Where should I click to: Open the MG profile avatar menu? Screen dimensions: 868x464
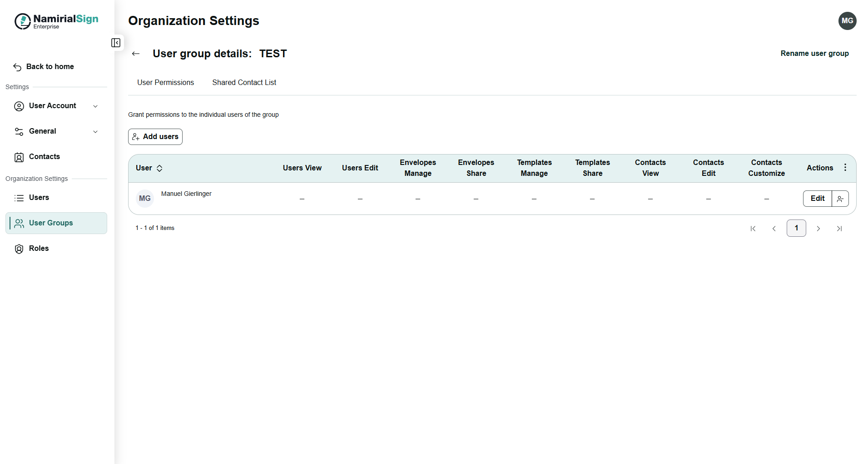[x=847, y=21]
